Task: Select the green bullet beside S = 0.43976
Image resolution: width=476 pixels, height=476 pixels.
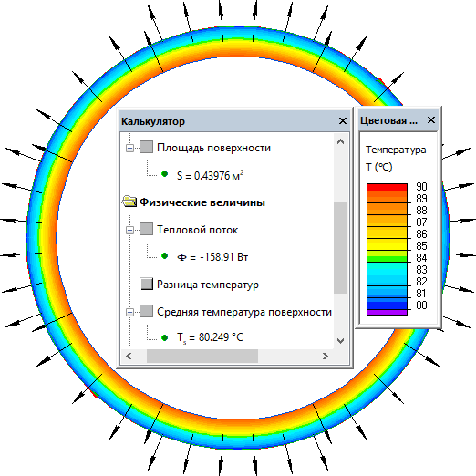Action: pyautogui.click(x=164, y=174)
